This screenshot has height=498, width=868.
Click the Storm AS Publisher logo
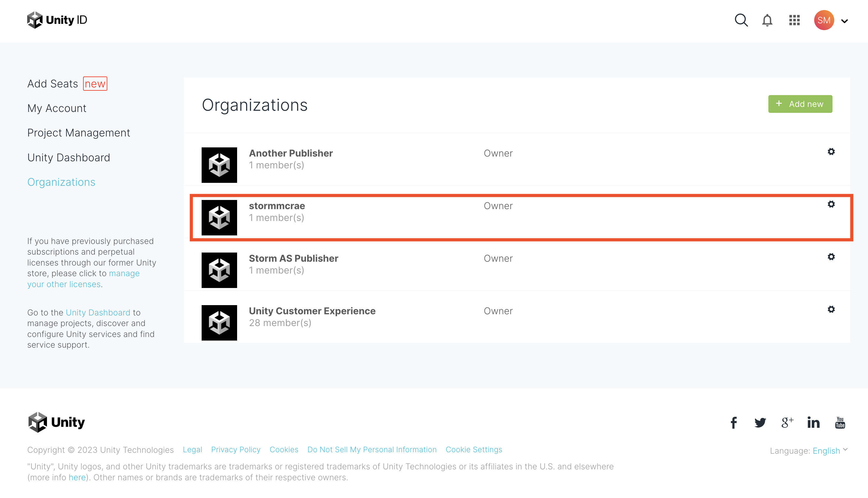coord(219,270)
